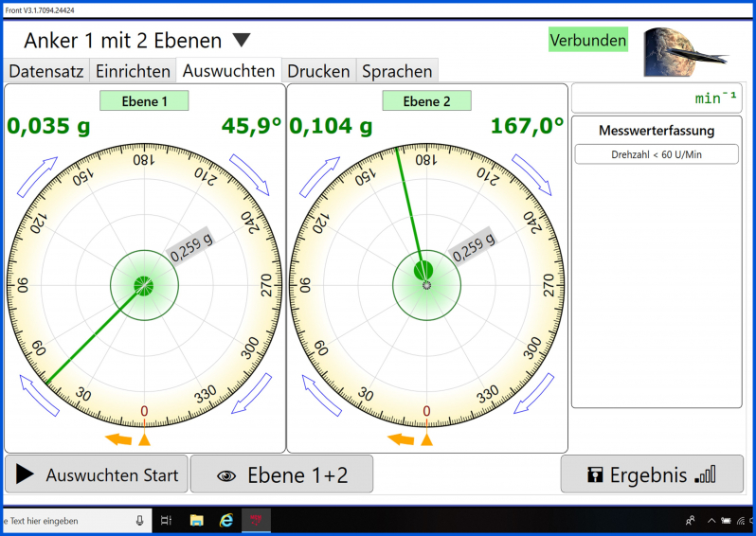756x536 pixels.
Task: Click the lower-right blue rotation arrow of Ebene 1
Action: click(x=249, y=394)
